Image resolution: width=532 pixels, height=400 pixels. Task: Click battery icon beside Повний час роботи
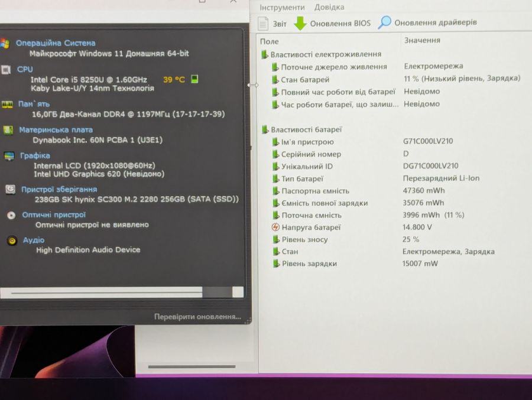coord(275,92)
